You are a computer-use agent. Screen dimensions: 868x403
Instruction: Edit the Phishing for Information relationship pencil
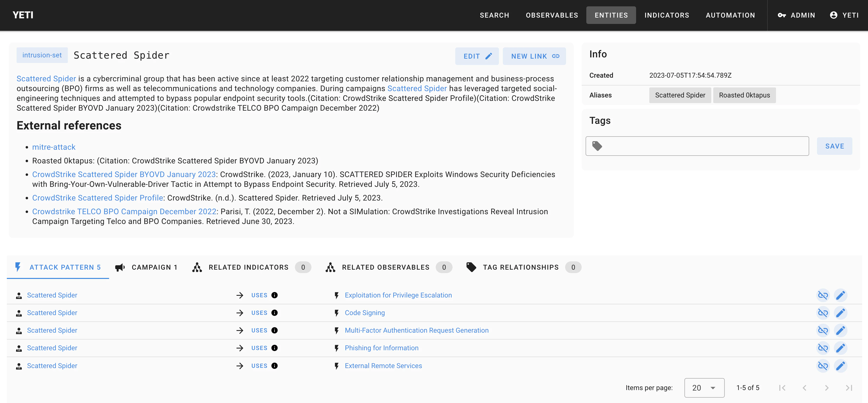point(840,348)
